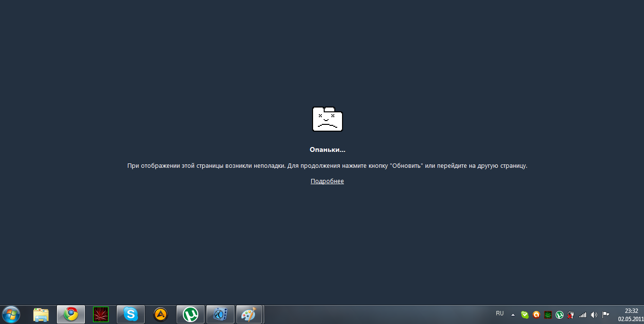Screen dimensions: 644x324
Task: Click the error message mentioning 'Обновить'
Action: pyautogui.click(x=328, y=166)
